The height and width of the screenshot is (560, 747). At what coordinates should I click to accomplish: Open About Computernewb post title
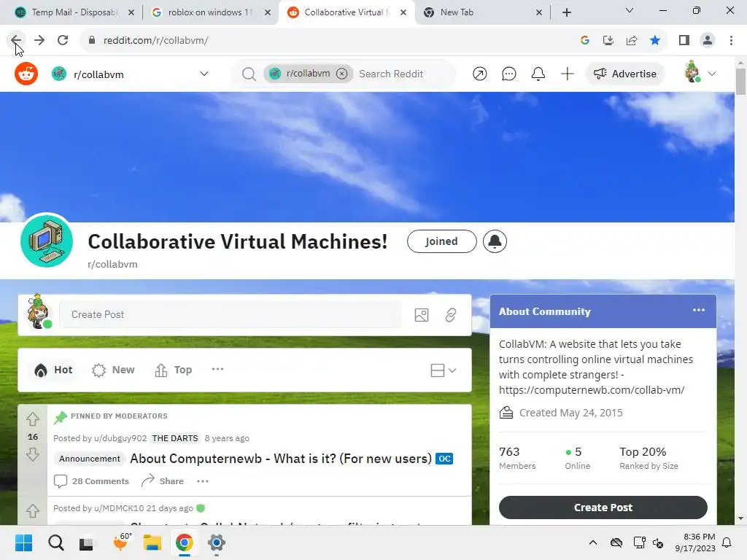(x=281, y=459)
